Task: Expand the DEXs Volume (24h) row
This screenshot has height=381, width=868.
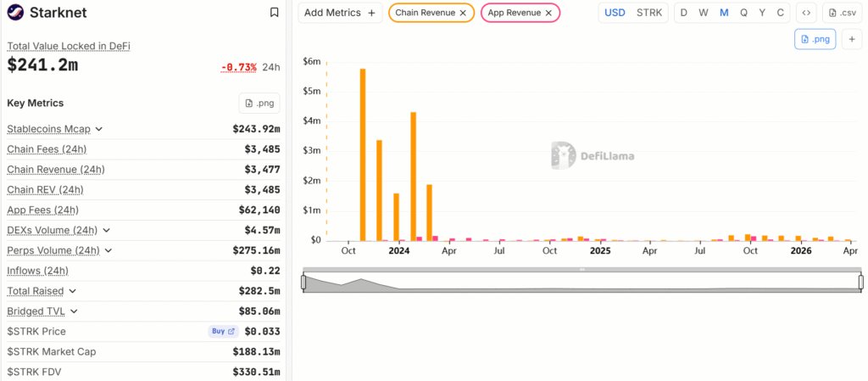Action: point(106,230)
